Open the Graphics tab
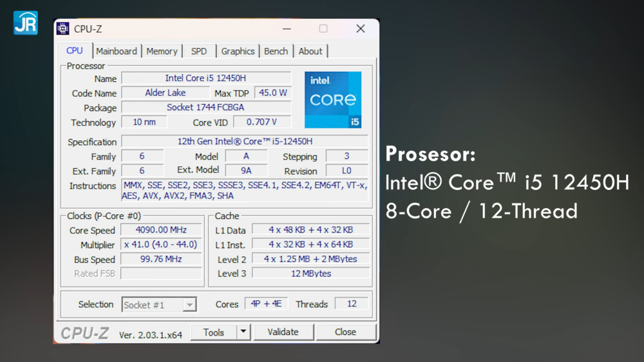The width and height of the screenshot is (644, 362). coord(238,52)
